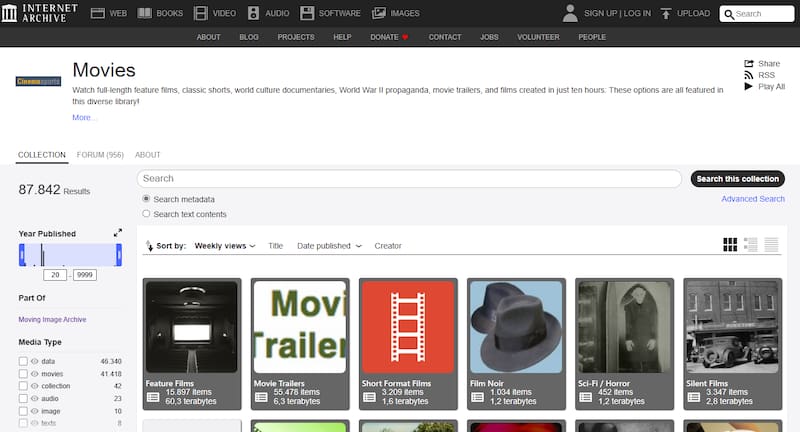Click the list icon on Movie Trailers card
The height and width of the screenshot is (432, 800).
coord(261,397)
